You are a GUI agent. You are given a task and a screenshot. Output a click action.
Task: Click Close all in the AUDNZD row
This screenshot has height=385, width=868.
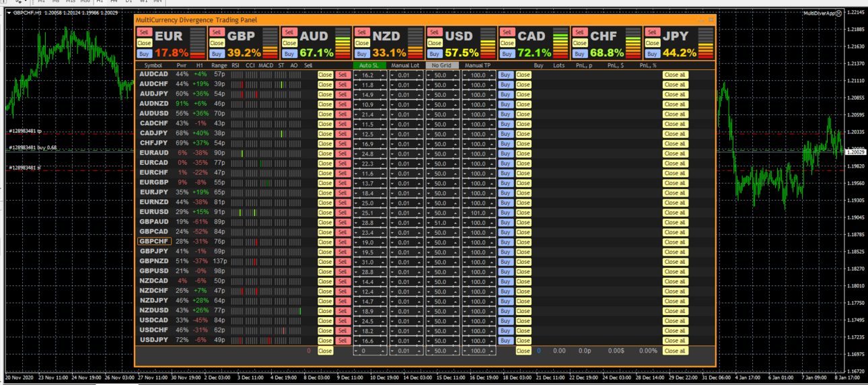675,104
